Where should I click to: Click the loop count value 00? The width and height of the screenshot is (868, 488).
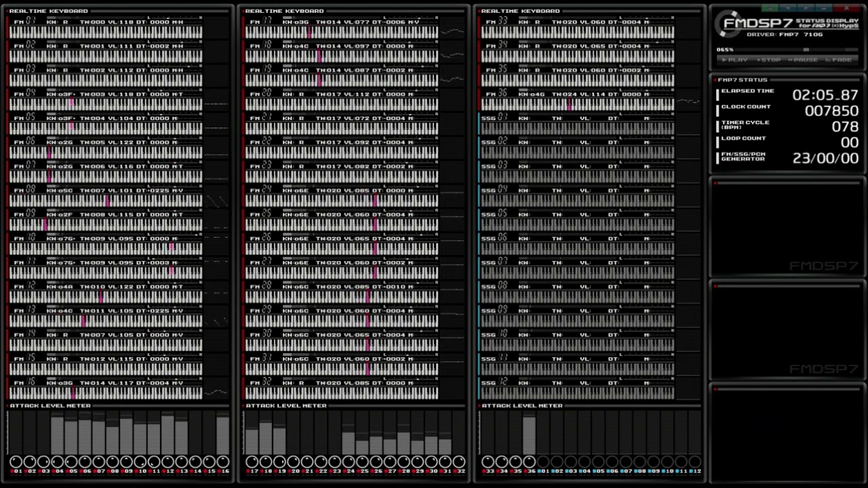(850, 142)
